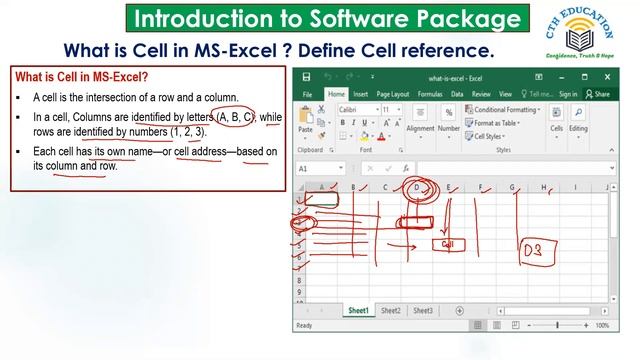Switch to the Insert tab
The width and height of the screenshot is (640, 360).
360,94
